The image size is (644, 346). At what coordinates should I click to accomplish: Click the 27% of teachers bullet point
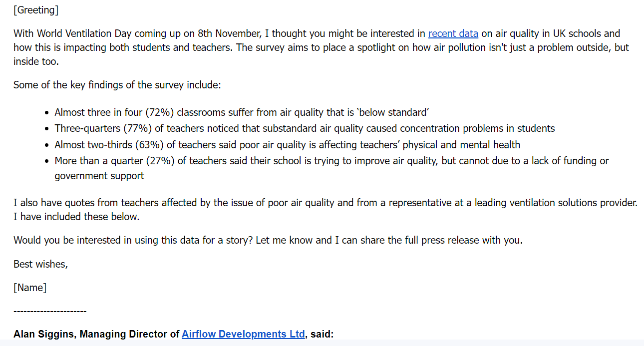point(331,161)
